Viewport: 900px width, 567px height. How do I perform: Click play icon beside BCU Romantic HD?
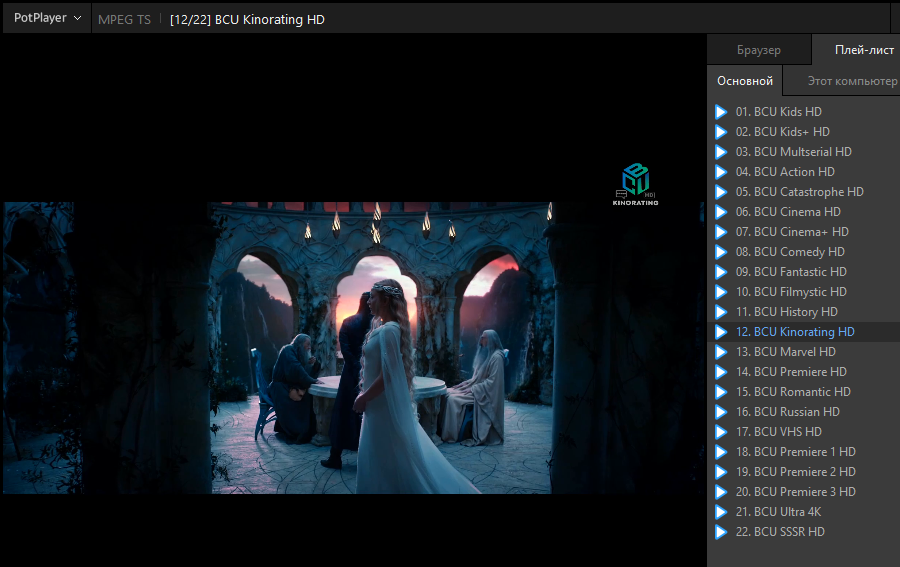click(721, 392)
